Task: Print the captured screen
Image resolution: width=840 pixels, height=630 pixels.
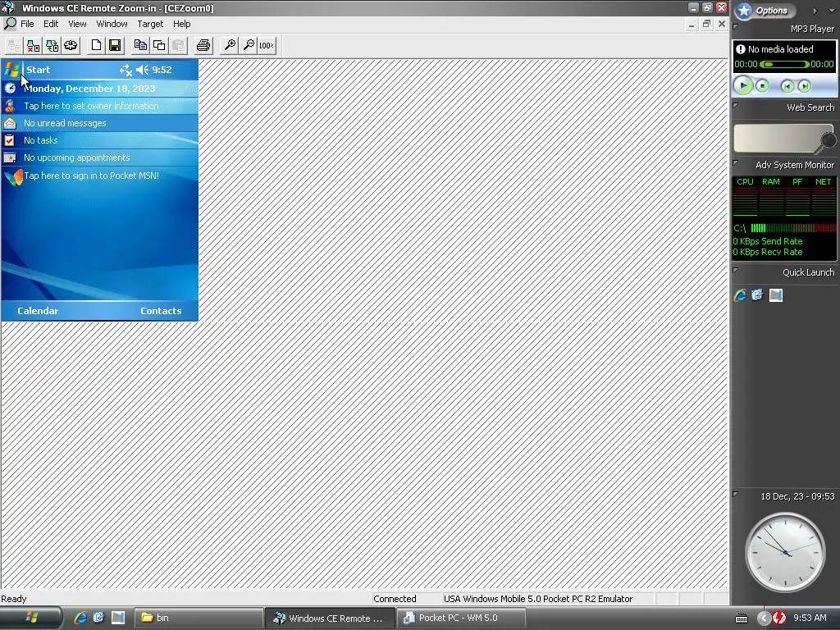Action: coord(203,46)
